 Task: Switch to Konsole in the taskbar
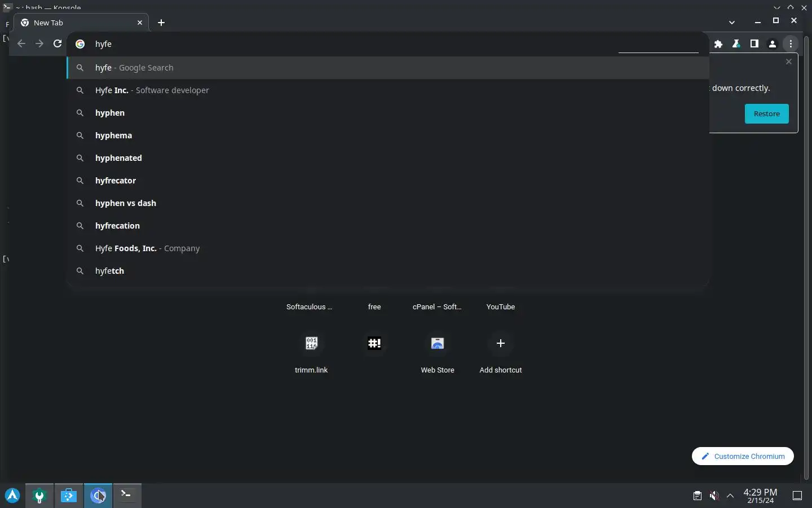pyautogui.click(x=127, y=496)
